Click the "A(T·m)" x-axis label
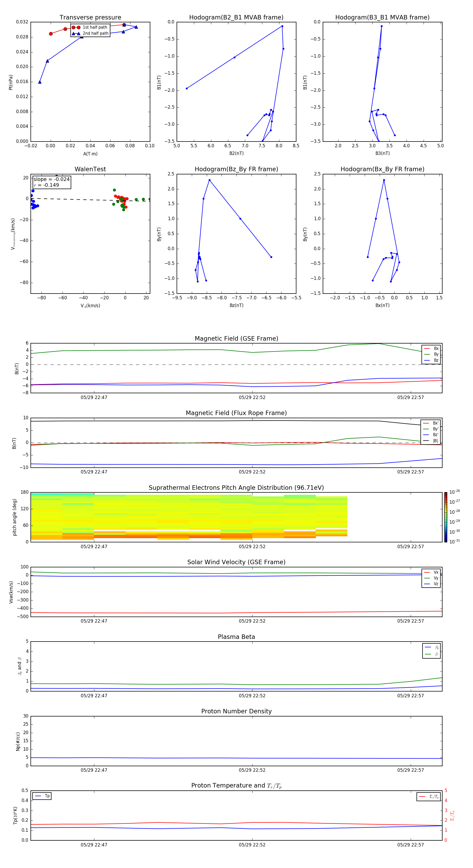 [90, 154]
